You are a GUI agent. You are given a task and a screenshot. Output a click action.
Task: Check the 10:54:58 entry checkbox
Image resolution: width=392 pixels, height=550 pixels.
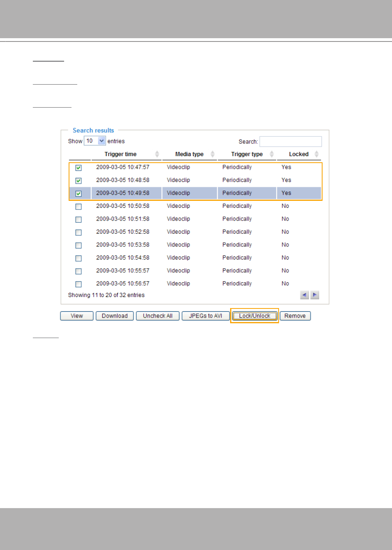[x=78, y=258]
